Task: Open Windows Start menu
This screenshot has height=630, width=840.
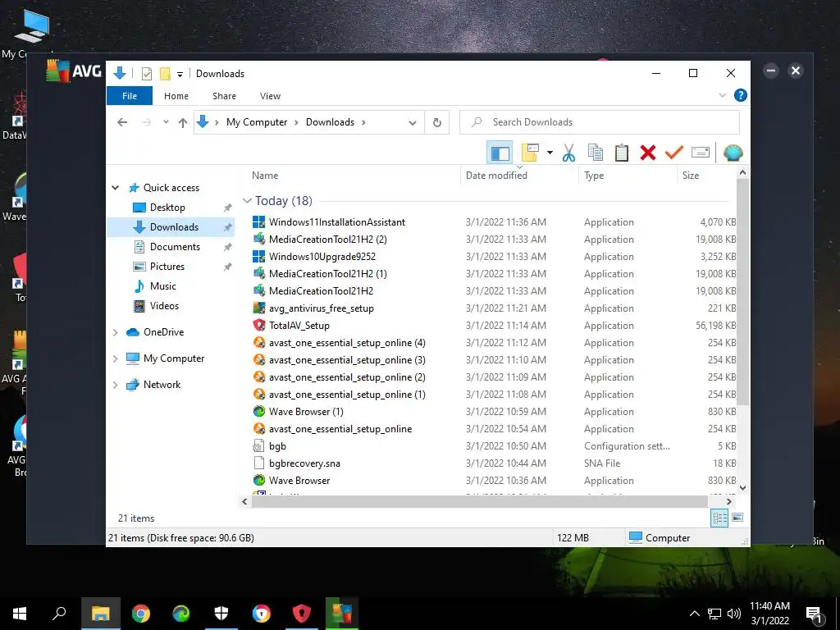Action: (x=20, y=614)
